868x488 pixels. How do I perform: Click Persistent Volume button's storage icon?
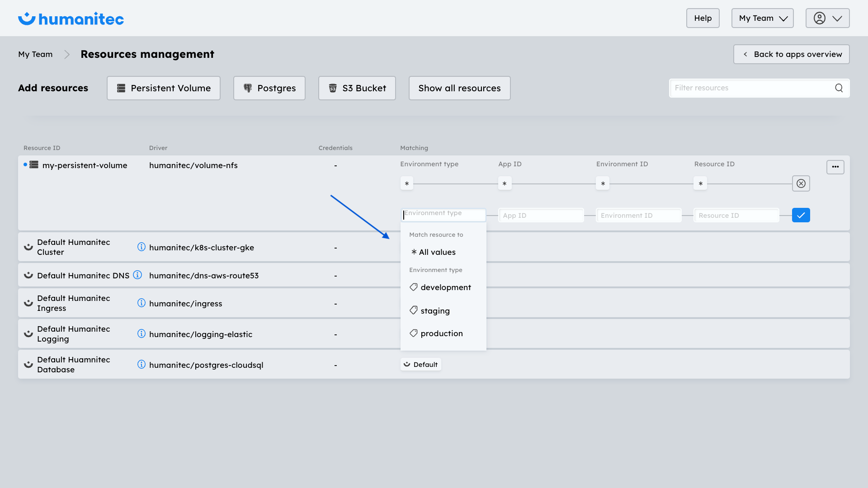(121, 88)
